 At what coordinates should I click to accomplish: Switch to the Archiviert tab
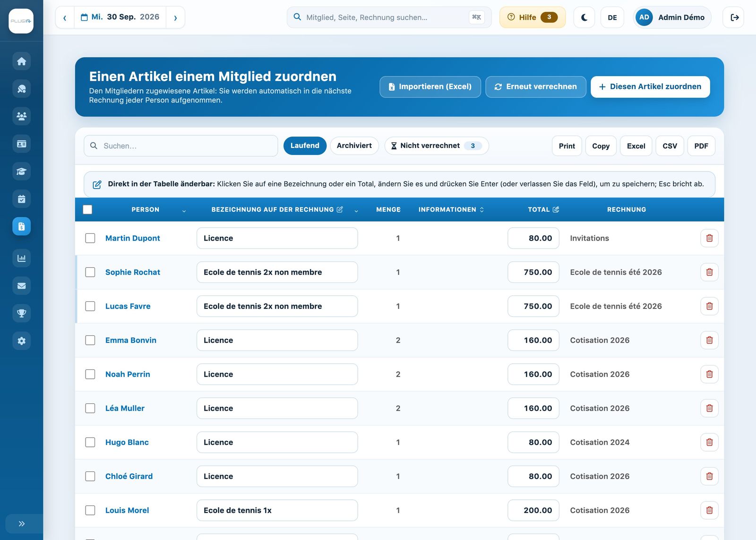tap(354, 146)
